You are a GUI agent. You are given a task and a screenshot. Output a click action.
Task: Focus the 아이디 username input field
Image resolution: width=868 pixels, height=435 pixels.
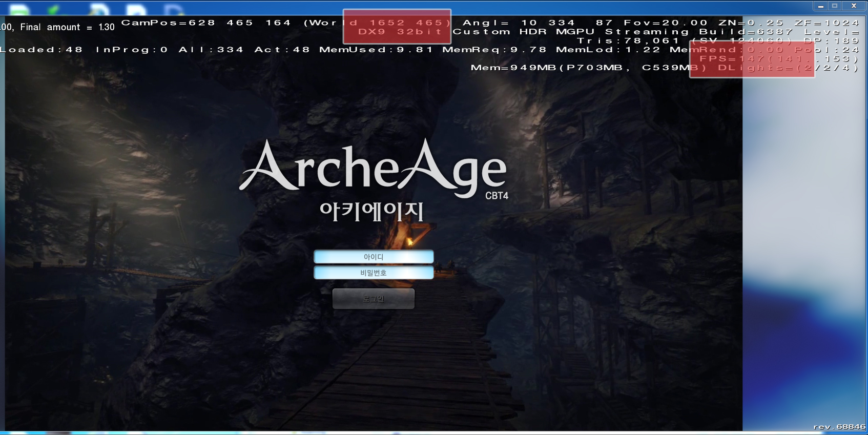pos(374,257)
